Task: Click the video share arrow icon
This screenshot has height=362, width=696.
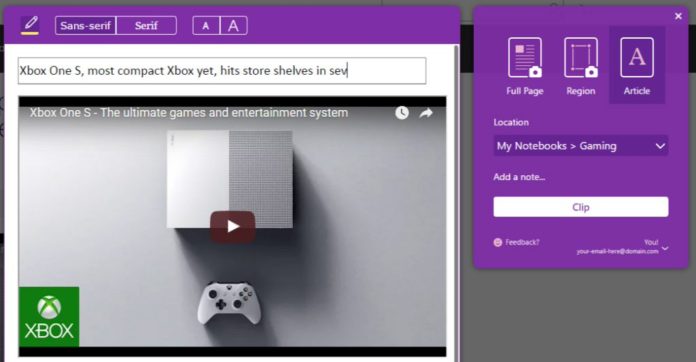Action: pos(426,113)
